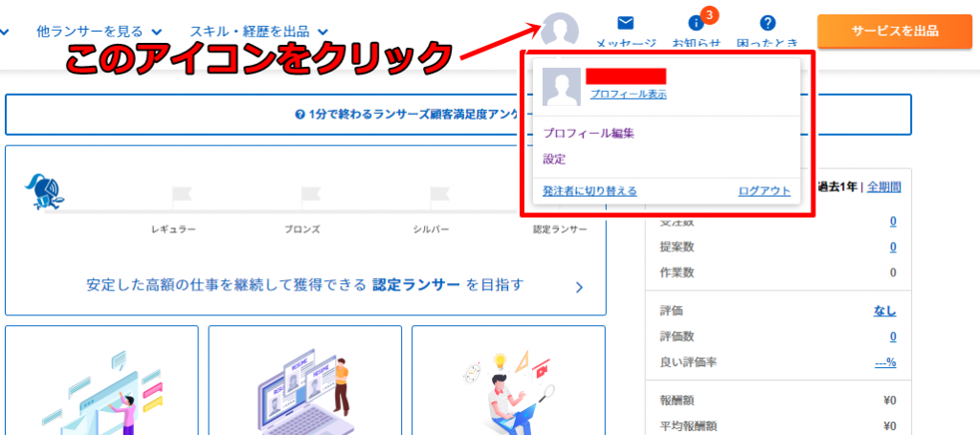
Task: Click the user avatar icon in header
Action: (x=559, y=32)
